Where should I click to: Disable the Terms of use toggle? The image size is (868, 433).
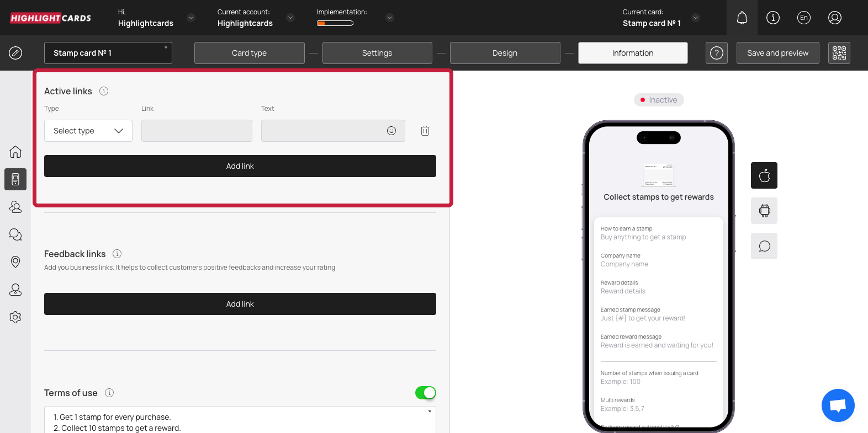[425, 393]
